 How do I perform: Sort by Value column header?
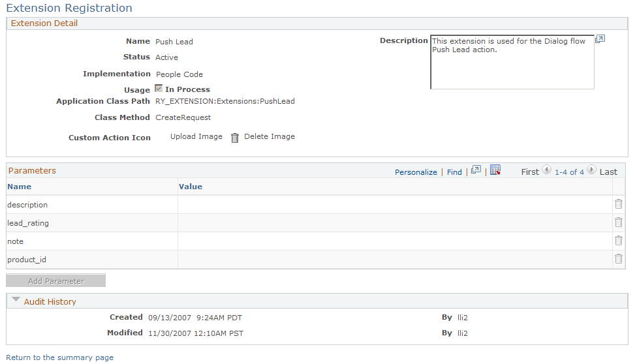(x=191, y=187)
